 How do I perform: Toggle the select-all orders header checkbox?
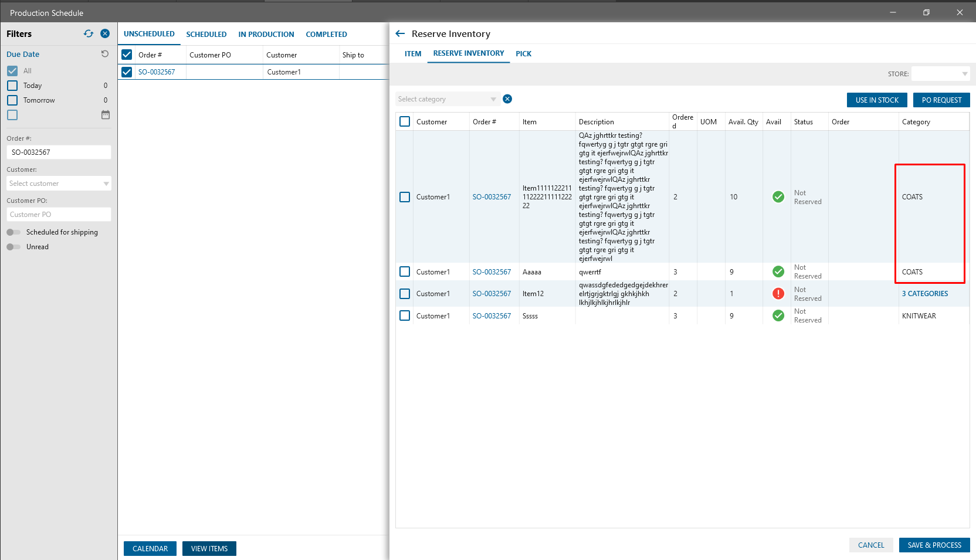tap(127, 55)
